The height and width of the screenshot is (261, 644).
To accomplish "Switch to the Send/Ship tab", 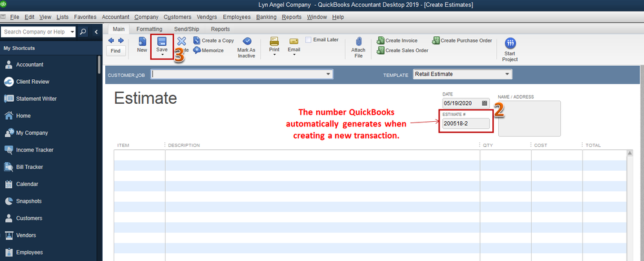I will click(186, 29).
